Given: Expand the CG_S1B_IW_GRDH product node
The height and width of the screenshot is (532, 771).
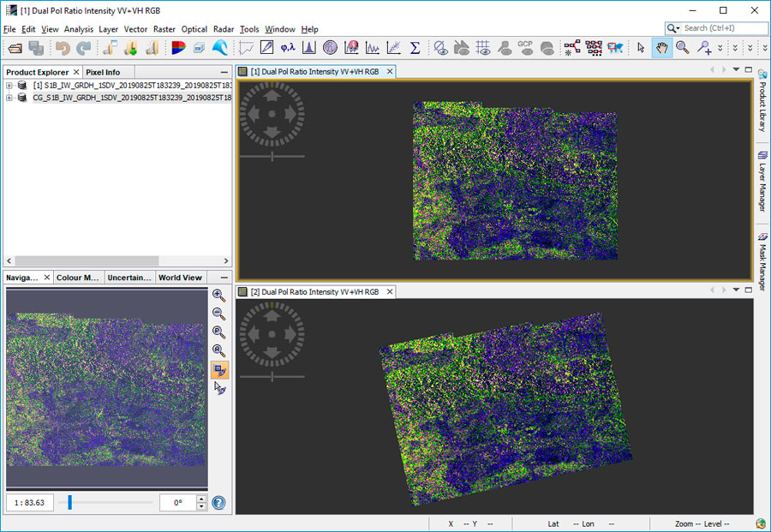Looking at the screenshot, I should point(9,98).
